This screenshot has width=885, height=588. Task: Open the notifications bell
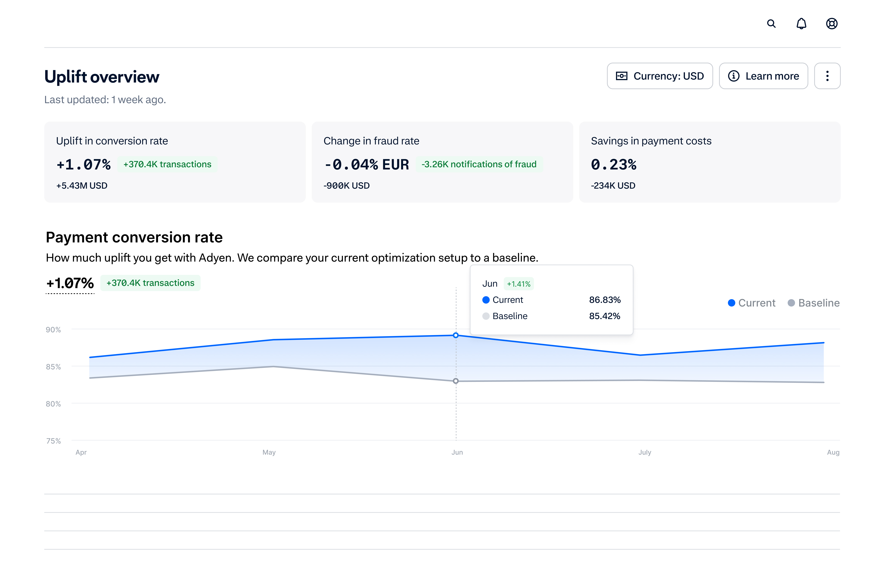click(801, 24)
